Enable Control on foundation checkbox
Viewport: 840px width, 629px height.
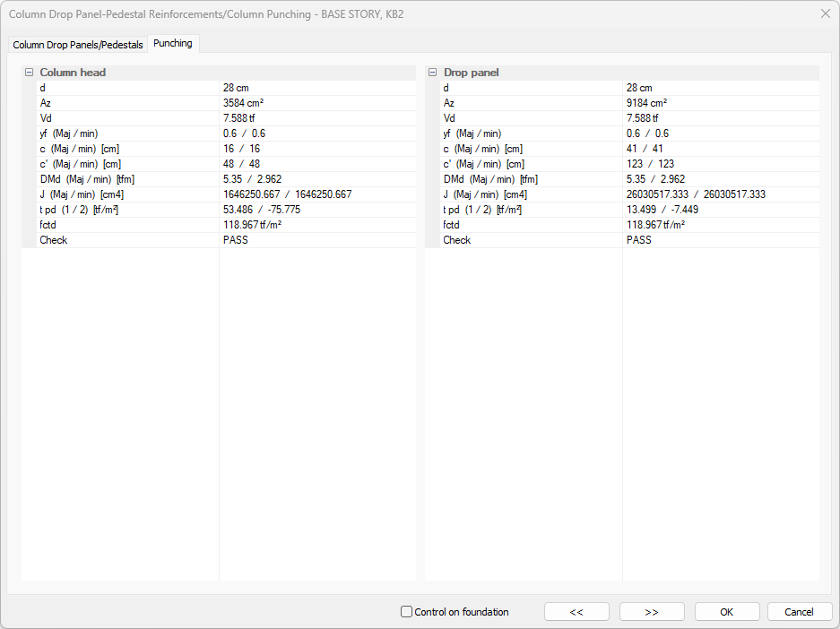[407, 612]
